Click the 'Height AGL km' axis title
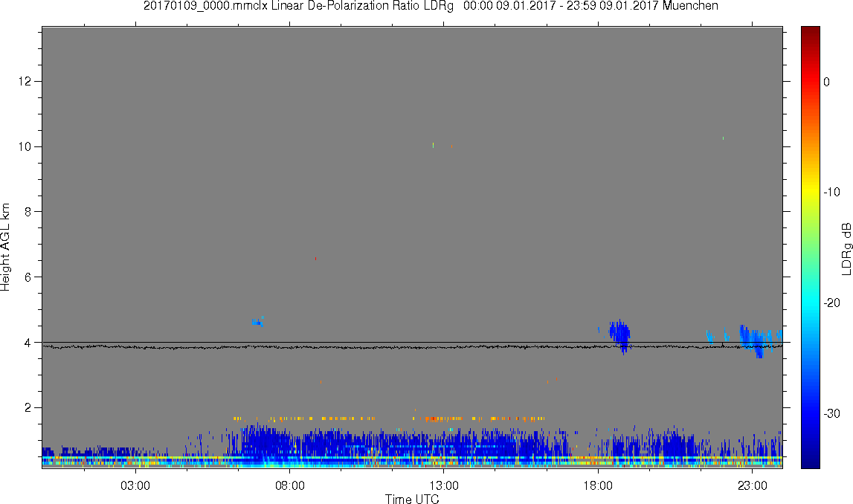The width and height of the screenshot is (853, 504). [5, 248]
